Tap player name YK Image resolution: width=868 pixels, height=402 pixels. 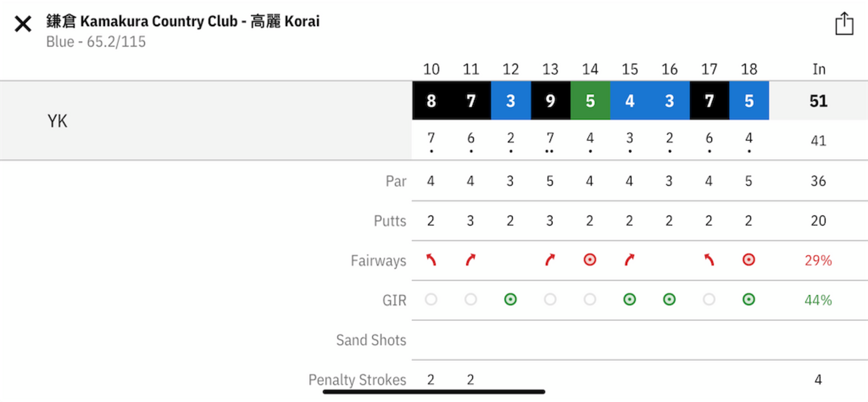pos(57,121)
